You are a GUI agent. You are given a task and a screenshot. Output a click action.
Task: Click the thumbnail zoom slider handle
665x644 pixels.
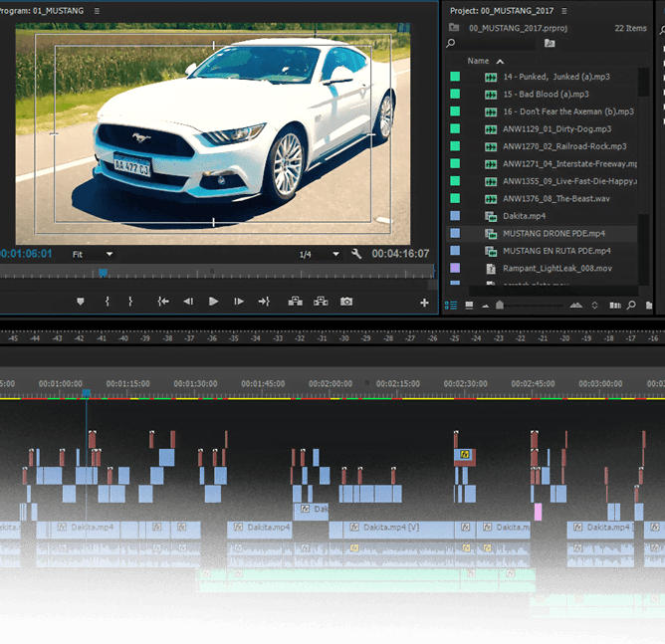coord(500,305)
